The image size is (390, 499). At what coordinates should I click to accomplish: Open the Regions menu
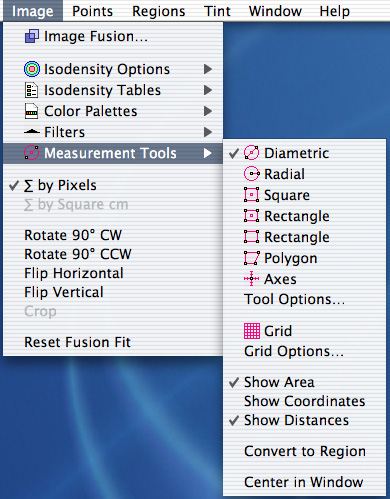159,11
